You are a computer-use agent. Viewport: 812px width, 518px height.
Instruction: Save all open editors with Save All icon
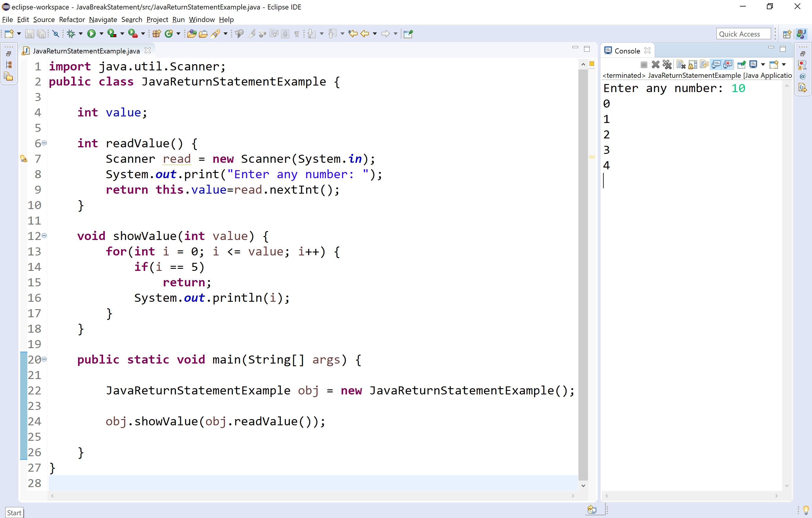click(42, 33)
